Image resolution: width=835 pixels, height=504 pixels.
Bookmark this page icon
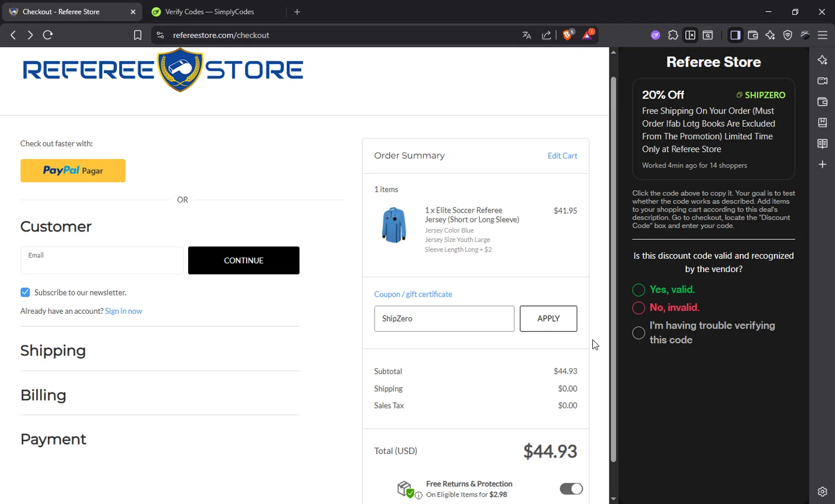137,35
